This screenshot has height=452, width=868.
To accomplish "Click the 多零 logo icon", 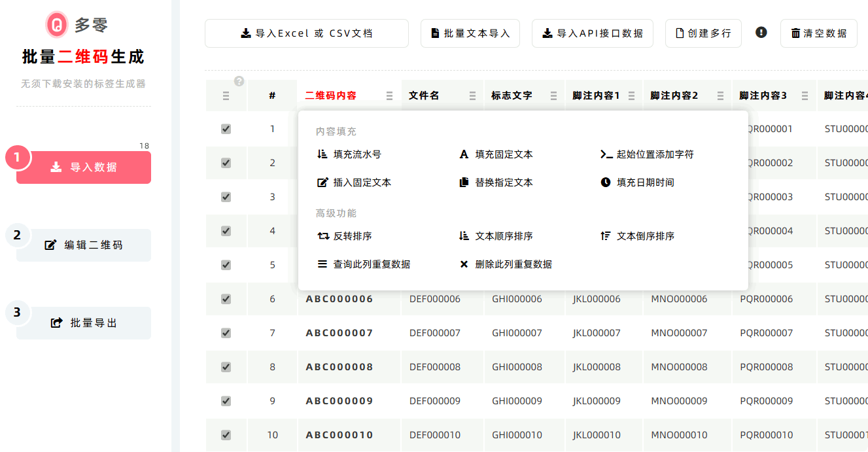I will [58, 25].
